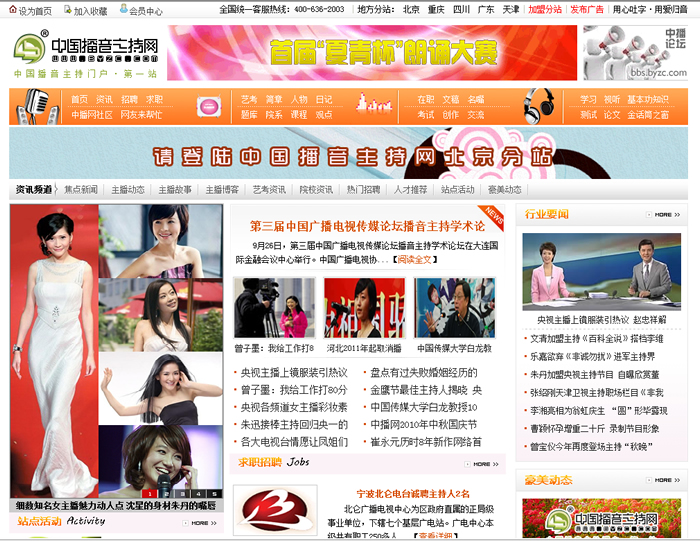Image resolution: width=700 pixels, height=541 pixels.
Task: Open article 央视主播上镜服装引热议 in center list
Action: 294,373
